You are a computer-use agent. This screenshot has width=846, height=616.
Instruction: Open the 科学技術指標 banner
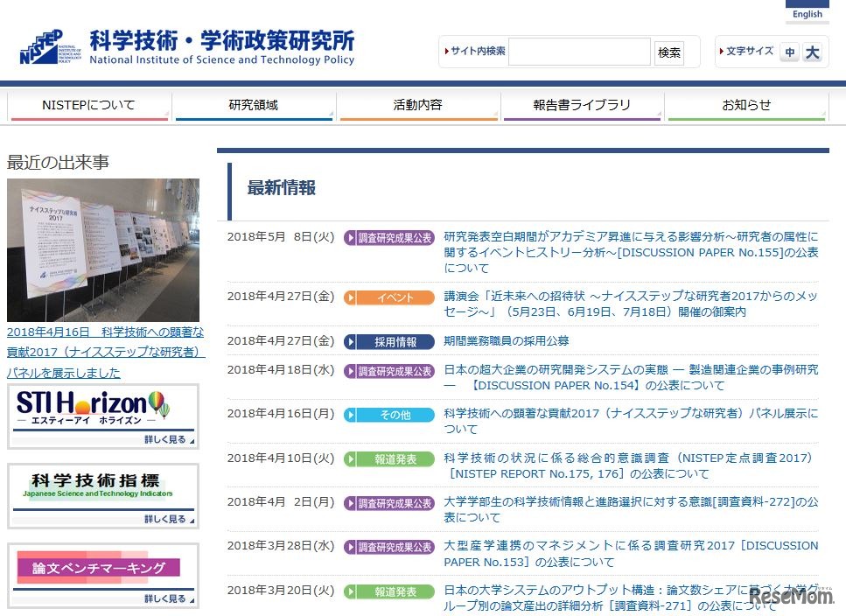pyautogui.click(x=103, y=496)
